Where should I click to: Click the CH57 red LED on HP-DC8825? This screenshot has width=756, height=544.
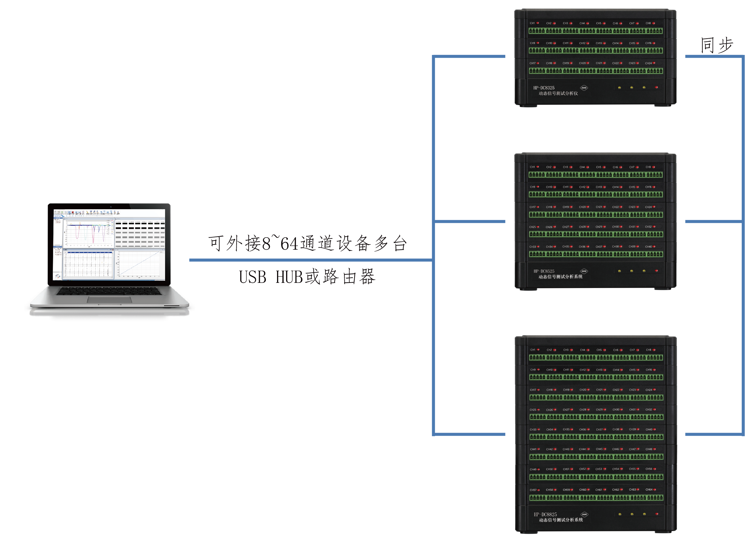tap(539, 490)
